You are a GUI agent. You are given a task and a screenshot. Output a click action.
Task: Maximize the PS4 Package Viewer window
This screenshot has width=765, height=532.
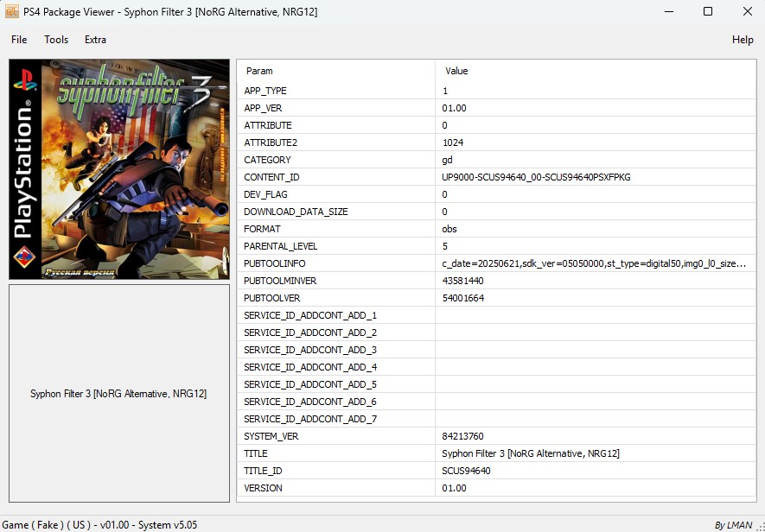708,11
